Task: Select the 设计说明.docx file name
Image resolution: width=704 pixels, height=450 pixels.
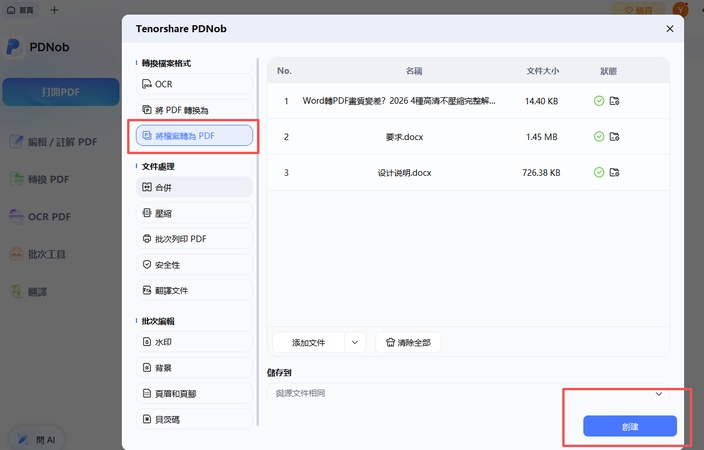Action: click(405, 173)
